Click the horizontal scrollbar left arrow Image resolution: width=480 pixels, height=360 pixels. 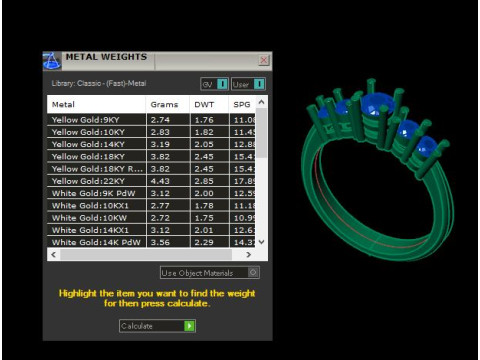[54, 255]
